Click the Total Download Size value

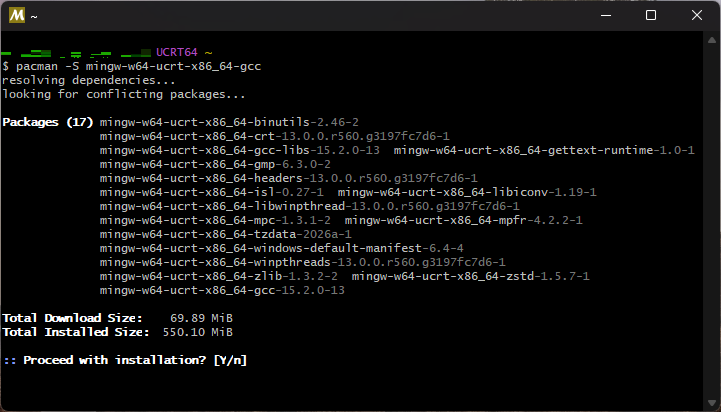tap(201, 318)
